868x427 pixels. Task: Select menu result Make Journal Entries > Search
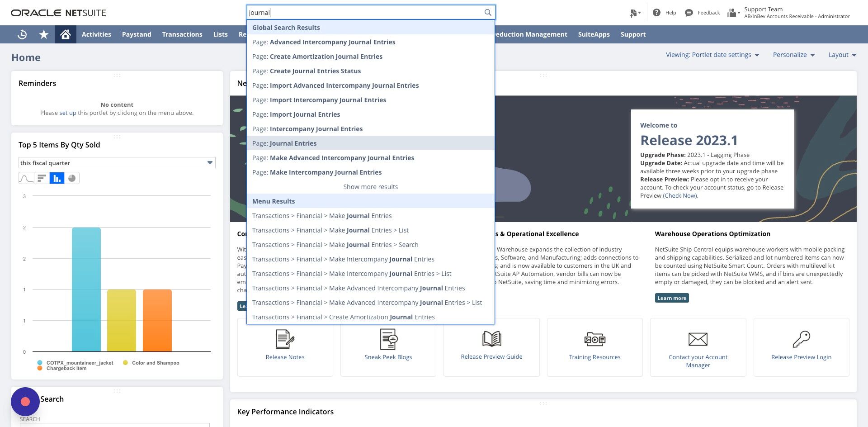[371, 245]
